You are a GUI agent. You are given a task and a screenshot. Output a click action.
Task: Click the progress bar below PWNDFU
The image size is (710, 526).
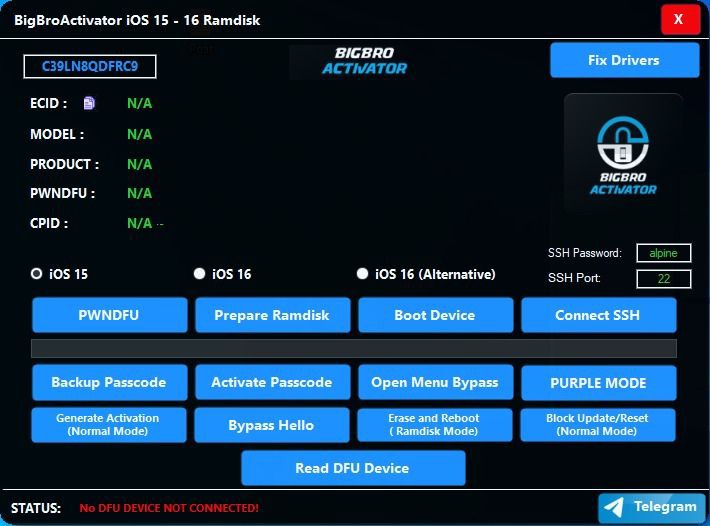click(x=354, y=349)
